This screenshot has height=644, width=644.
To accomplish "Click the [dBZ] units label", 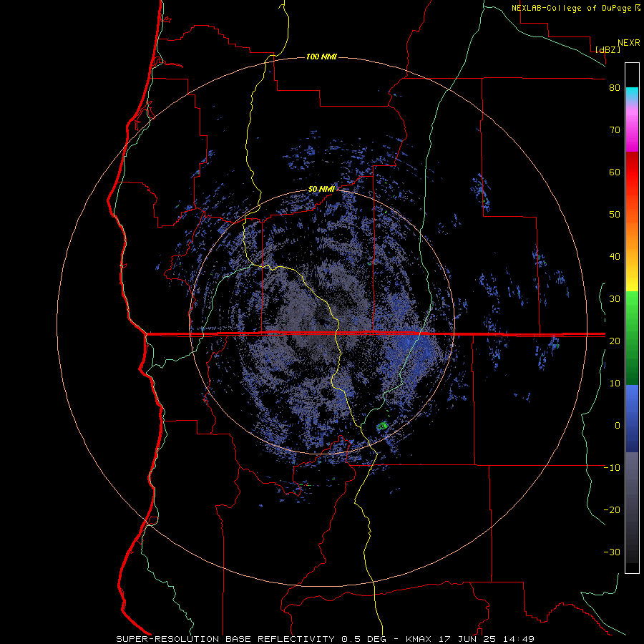I will click(x=608, y=49).
